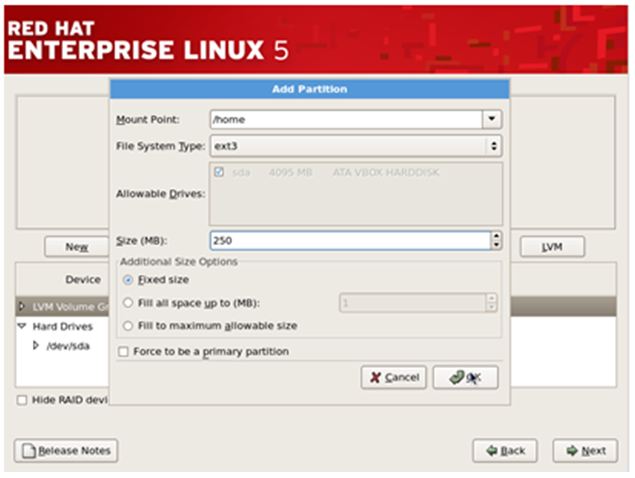
Task: Toggle the sda drive checkbox
Action: pyautogui.click(x=219, y=172)
